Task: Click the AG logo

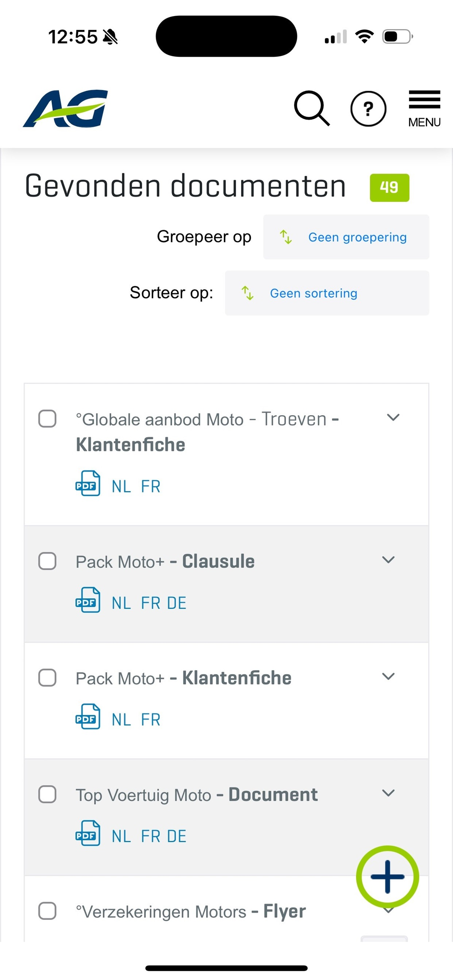Action: pos(66,108)
